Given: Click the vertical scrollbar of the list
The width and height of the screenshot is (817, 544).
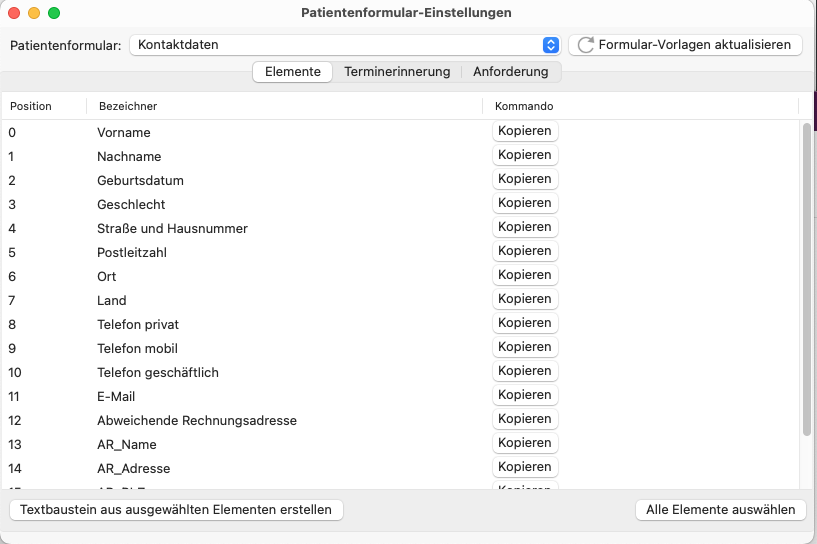Looking at the screenshot, I should 807,280.
